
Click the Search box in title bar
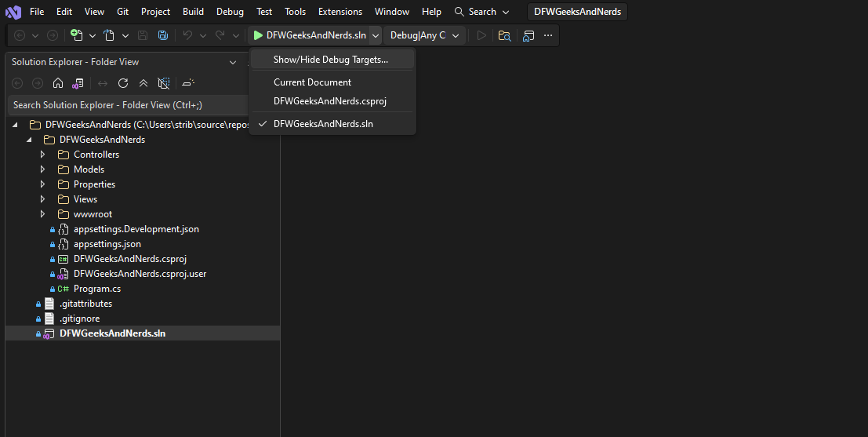pos(481,12)
